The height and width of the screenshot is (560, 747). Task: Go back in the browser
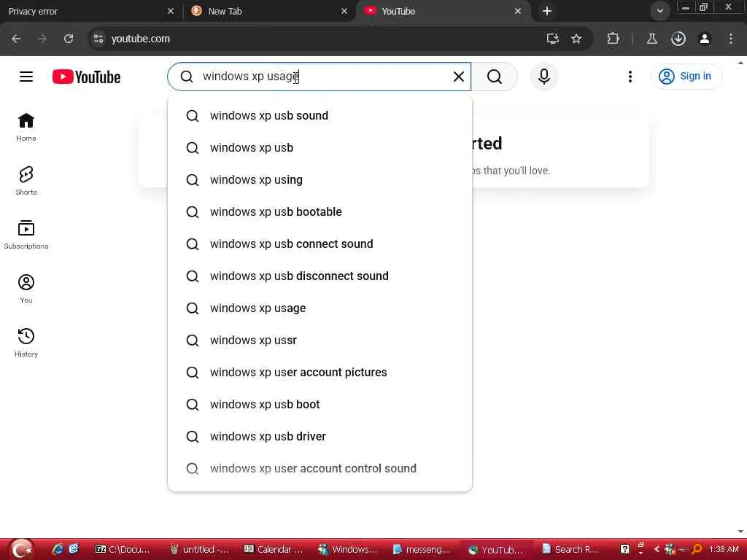point(16,39)
